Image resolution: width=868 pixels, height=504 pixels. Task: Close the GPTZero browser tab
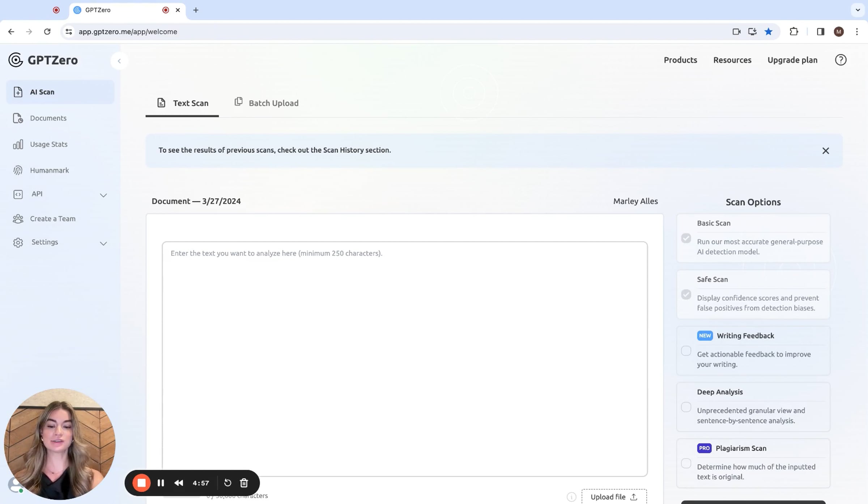click(178, 10)
